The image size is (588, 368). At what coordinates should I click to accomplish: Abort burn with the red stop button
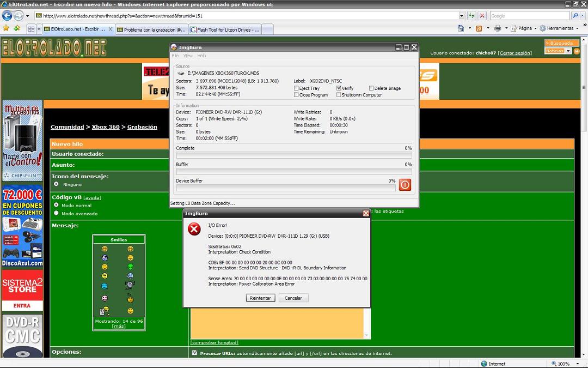[405, 185]
